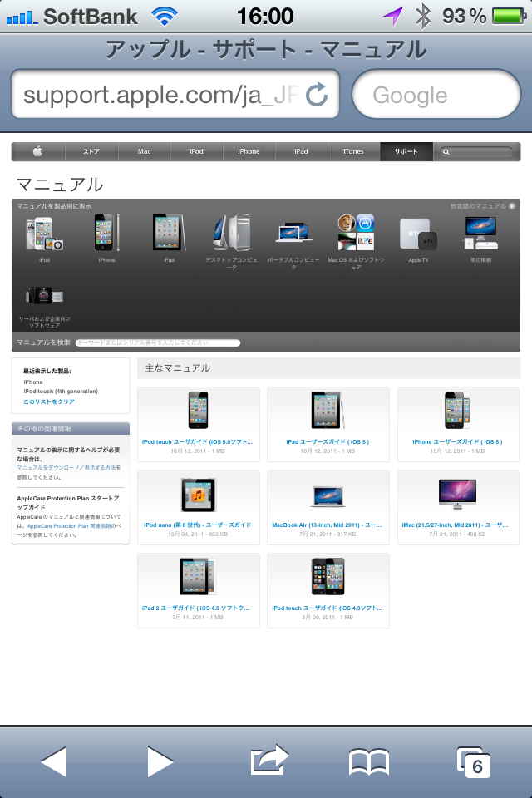The width and height of the screenshot is (532, 798).
Task: Tap the battery indicator icon
Action: click(x=510, y=16)
